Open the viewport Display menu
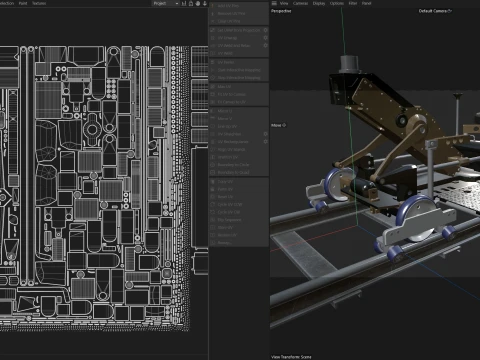The width and height of the screenshot is (480, 360). (319, 3)
